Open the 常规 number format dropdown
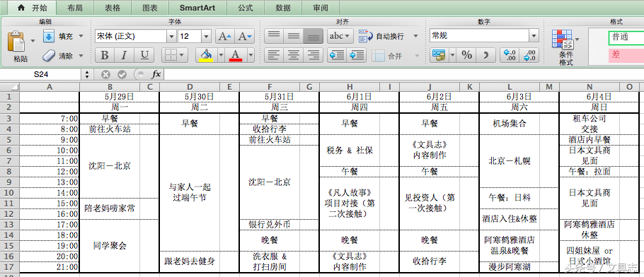This screenshot has height=277, width=644. (534, 36)
